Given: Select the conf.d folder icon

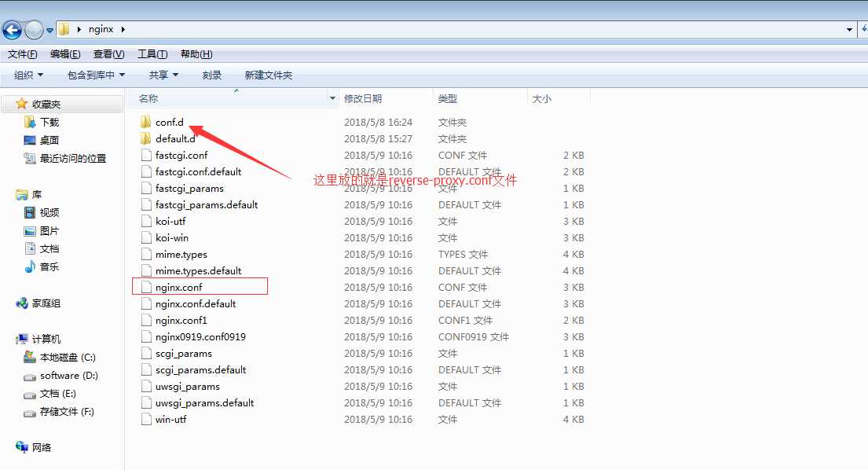Looking at the screenshot, I should tap(145, 122).
